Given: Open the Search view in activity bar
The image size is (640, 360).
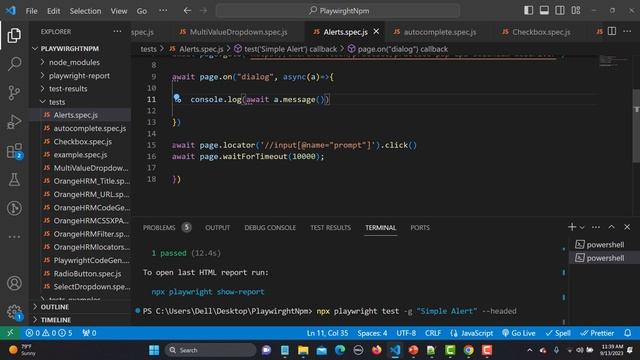Looking at the screenshot, I should point(14,64).
